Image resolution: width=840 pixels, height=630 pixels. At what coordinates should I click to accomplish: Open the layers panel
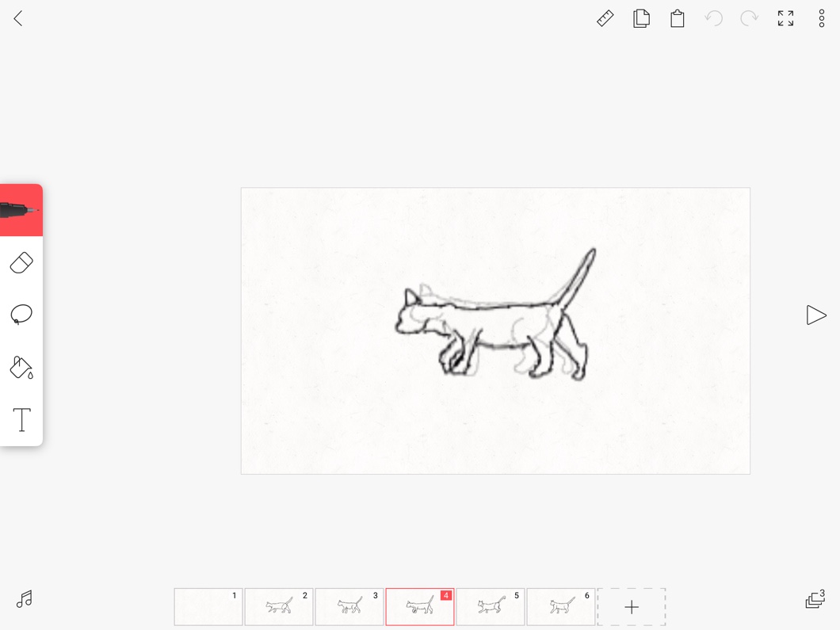[x=815, y=600]
